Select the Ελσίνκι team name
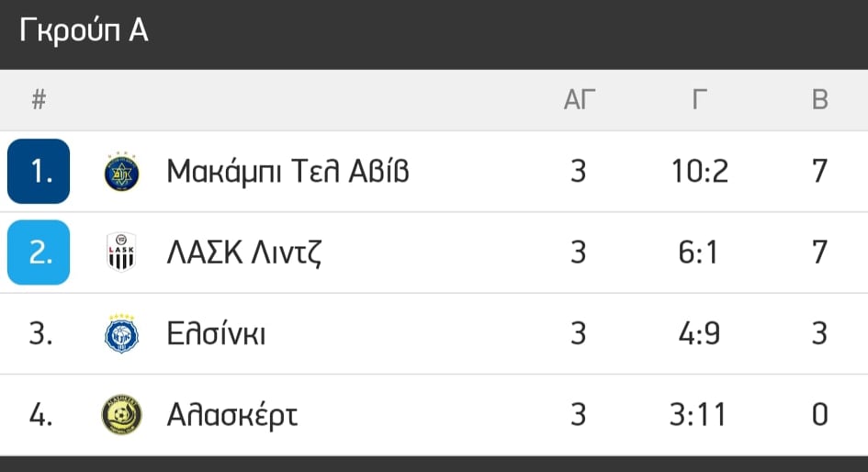Viewport: 868px width, 472px height. pyautogui.click(x=216, y=333)
